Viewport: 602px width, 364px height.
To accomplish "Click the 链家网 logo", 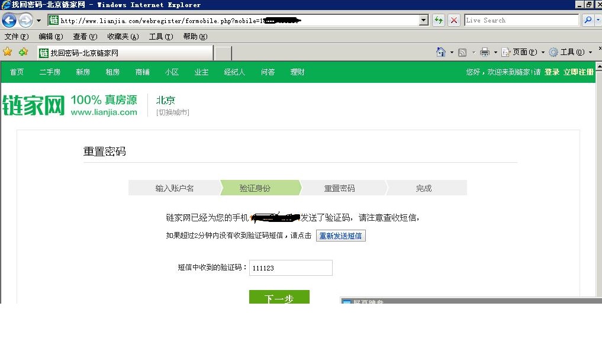I will click(x=33, y=105).
